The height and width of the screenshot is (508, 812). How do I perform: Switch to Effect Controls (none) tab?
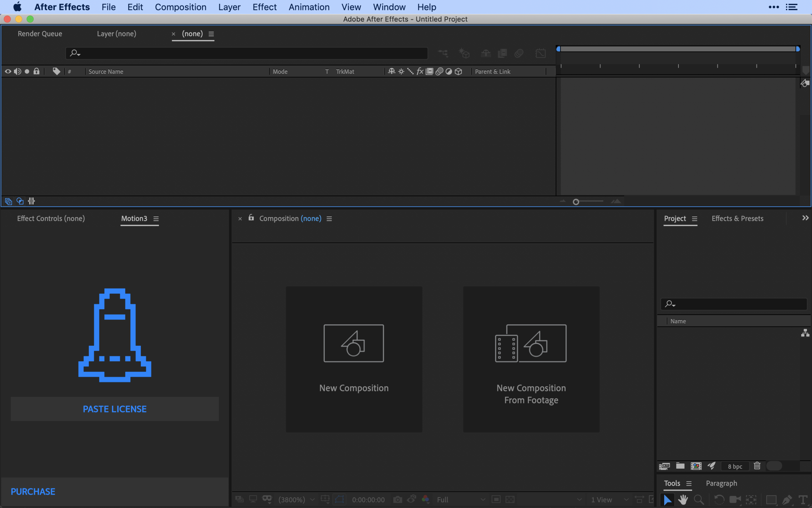[x=51, y=218]
